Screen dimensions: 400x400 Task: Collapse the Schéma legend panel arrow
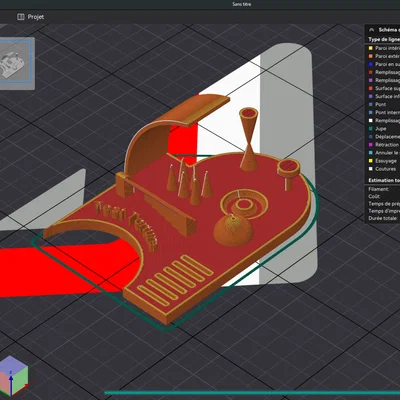pos(371,30)
